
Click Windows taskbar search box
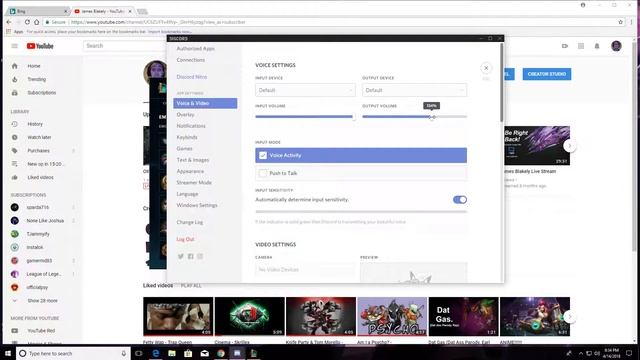(73, 353)
